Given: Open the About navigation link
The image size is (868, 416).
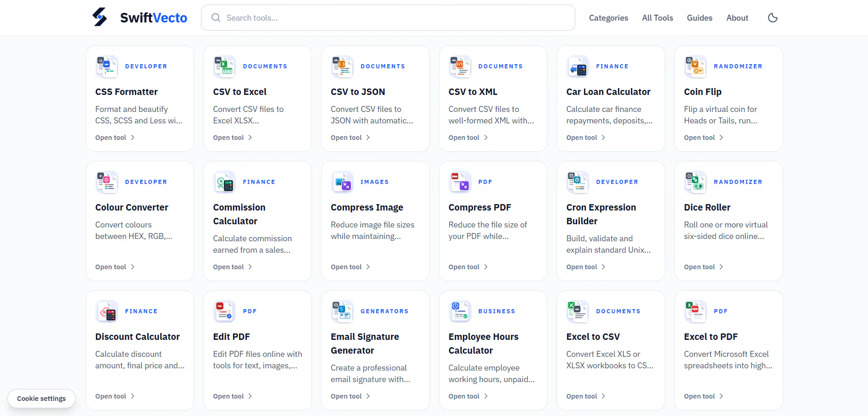Looking at the screenshot, I should 737,18.
